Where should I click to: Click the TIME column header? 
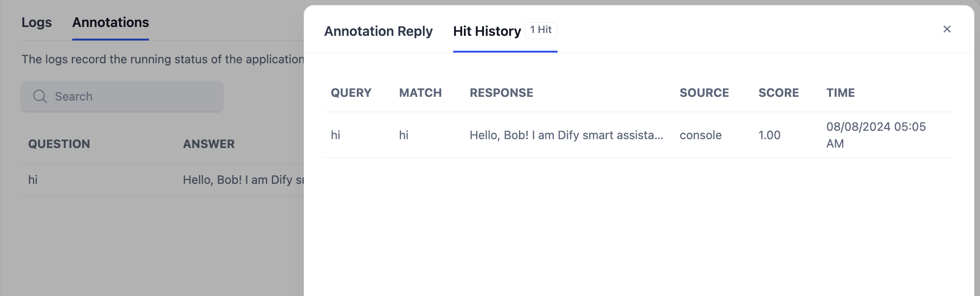pos(840,93)
